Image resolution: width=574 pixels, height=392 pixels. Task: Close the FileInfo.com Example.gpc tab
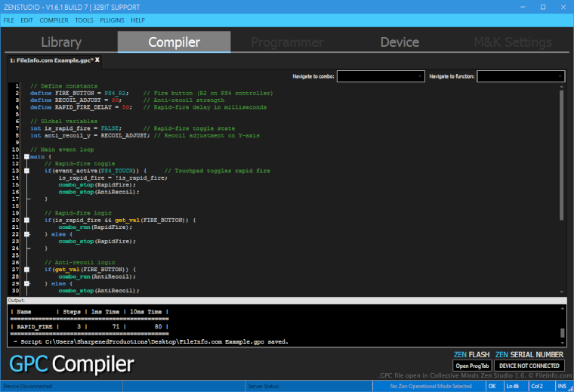pyautogui.click(x=97, y=59)
